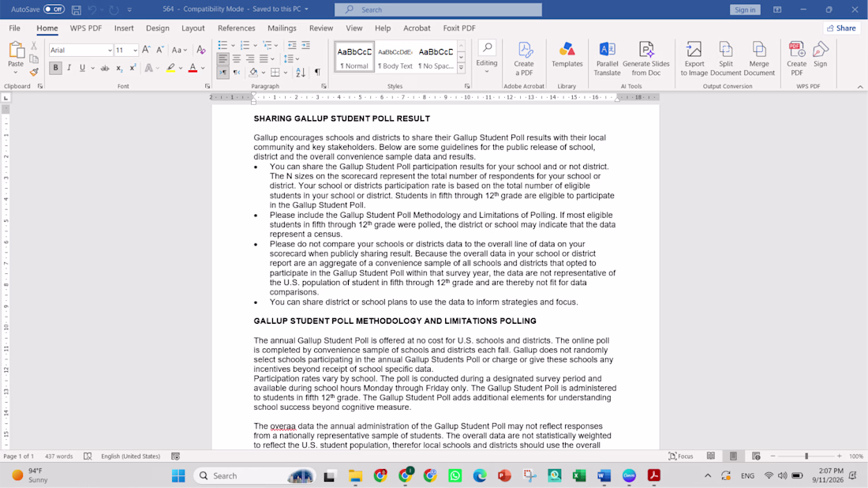Click the Decrease Indent icon
868x488 pixels.
[x=292, y=46]
